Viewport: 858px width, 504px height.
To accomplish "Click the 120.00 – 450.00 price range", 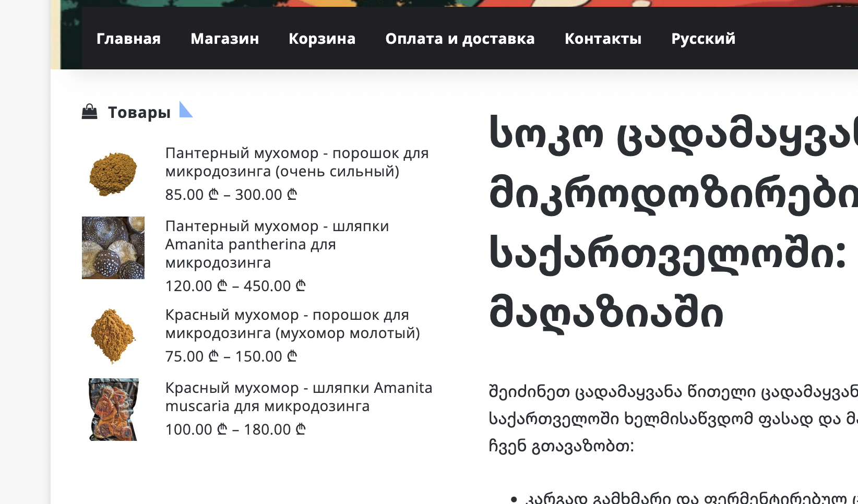I will click(235, 286).
